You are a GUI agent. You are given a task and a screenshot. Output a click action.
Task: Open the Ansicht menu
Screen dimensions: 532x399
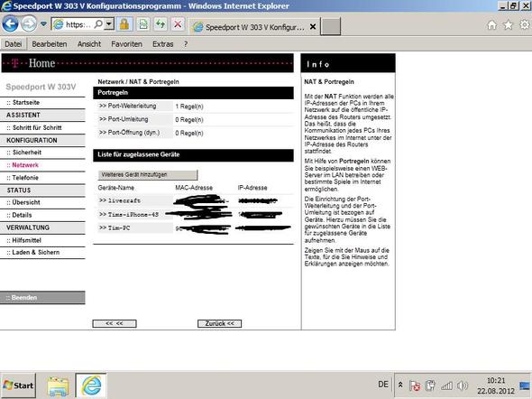pos(89,44)
